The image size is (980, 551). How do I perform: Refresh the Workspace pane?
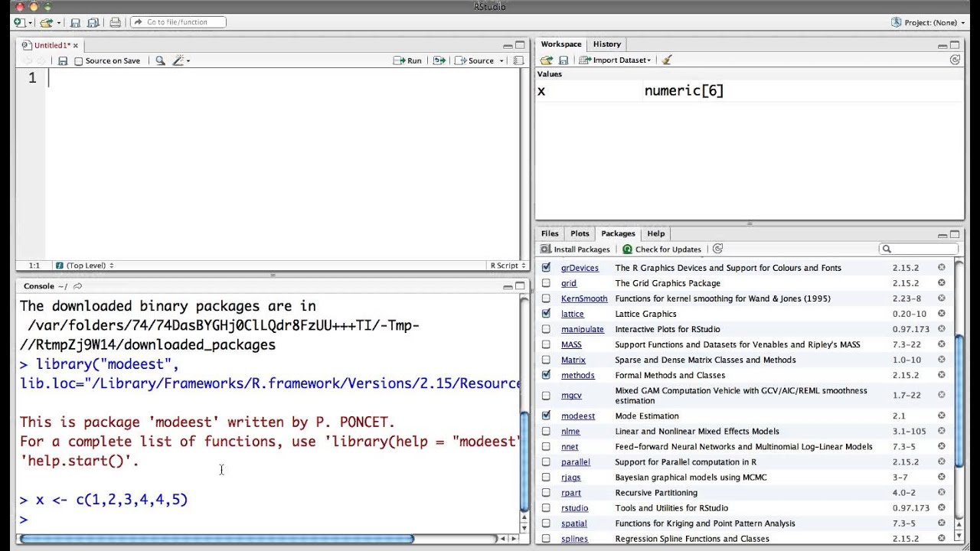coord(955,60)
